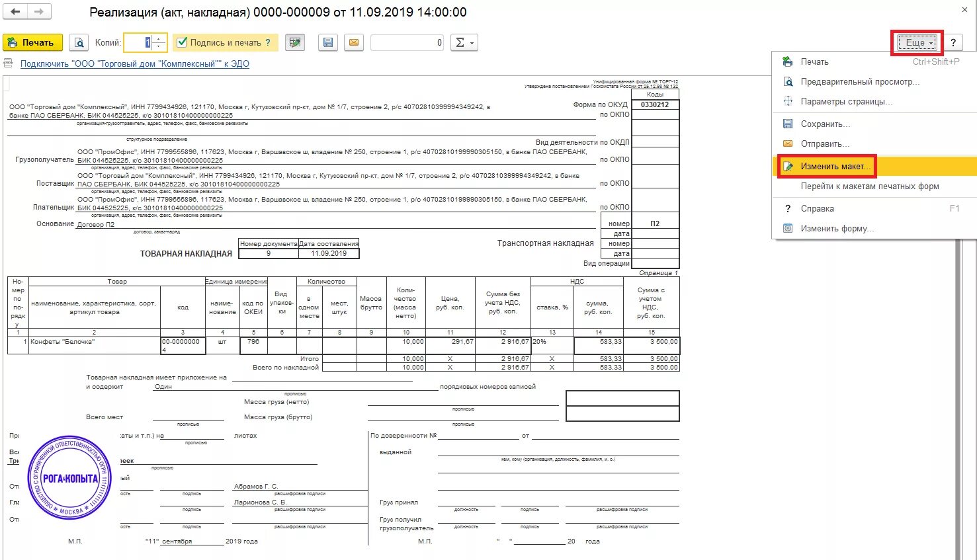Click the 20% VAT rate cell
This screenshot has width=977, height=560.
(552, 345)
